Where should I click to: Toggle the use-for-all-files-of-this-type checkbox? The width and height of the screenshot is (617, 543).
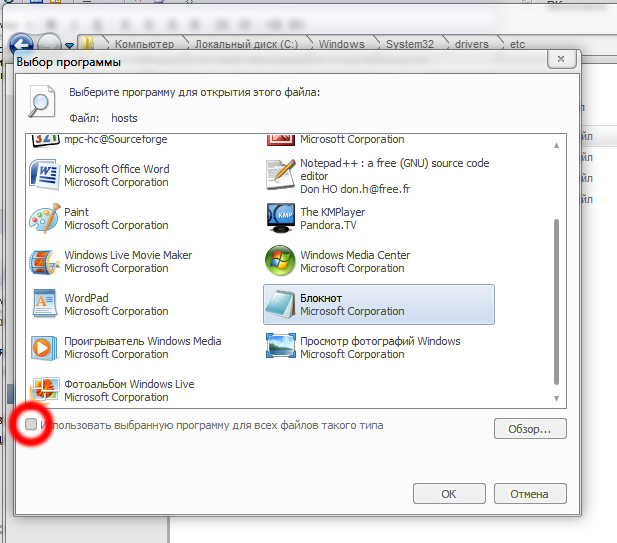point(32,426)
